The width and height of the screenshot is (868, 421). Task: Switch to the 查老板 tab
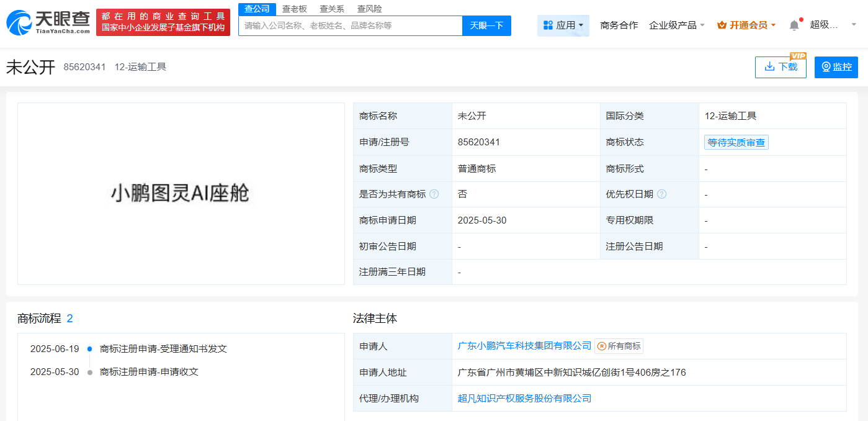pyautogui.click(x=294, y=9)
